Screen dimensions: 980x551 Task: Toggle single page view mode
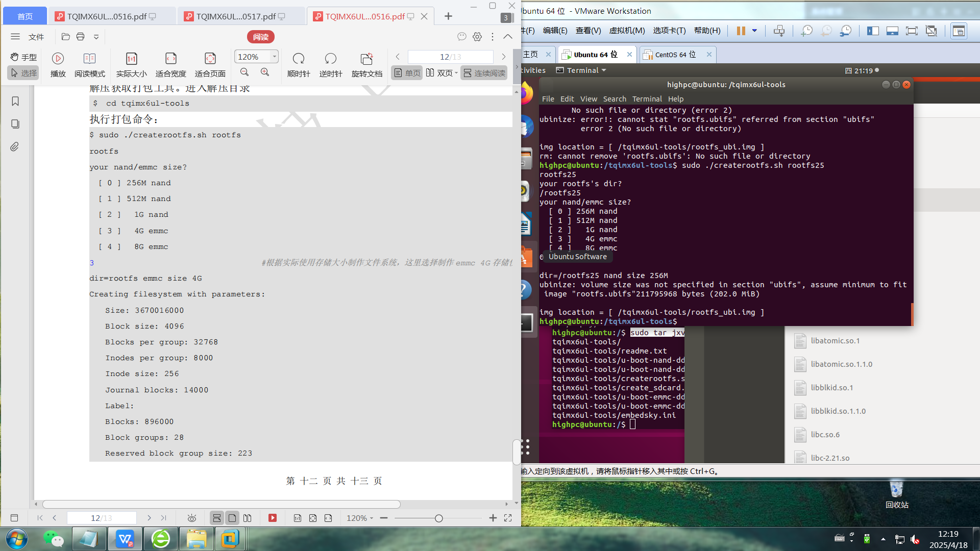click(x=407, y=73)
